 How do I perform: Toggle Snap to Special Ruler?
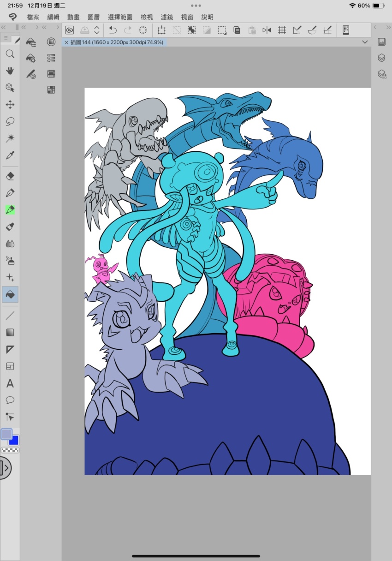pyautogui.click(x=312, y=30)
